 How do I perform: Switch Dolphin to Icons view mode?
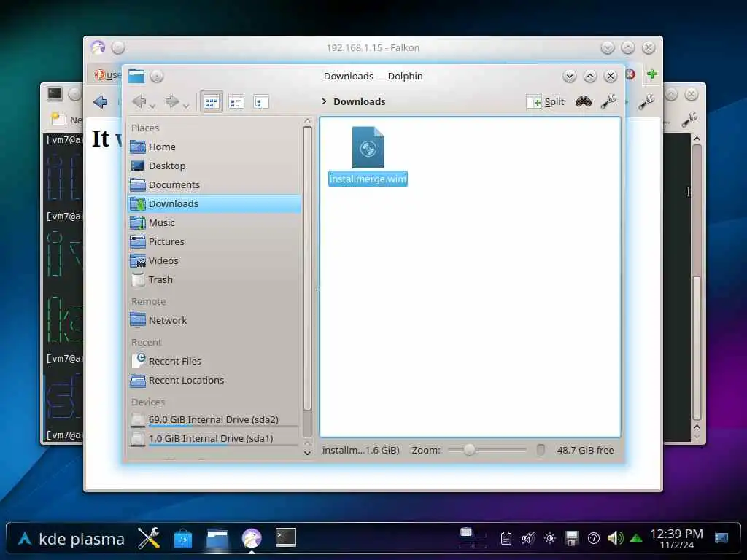click(x=211, y=101)
